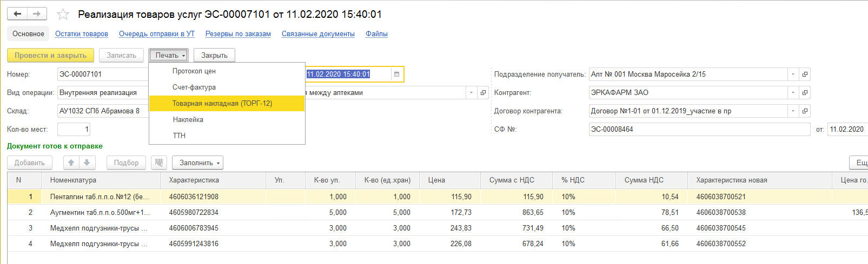
Task: Choose Счет-фактура in the print menu
Action: click(x=194, y=87)
